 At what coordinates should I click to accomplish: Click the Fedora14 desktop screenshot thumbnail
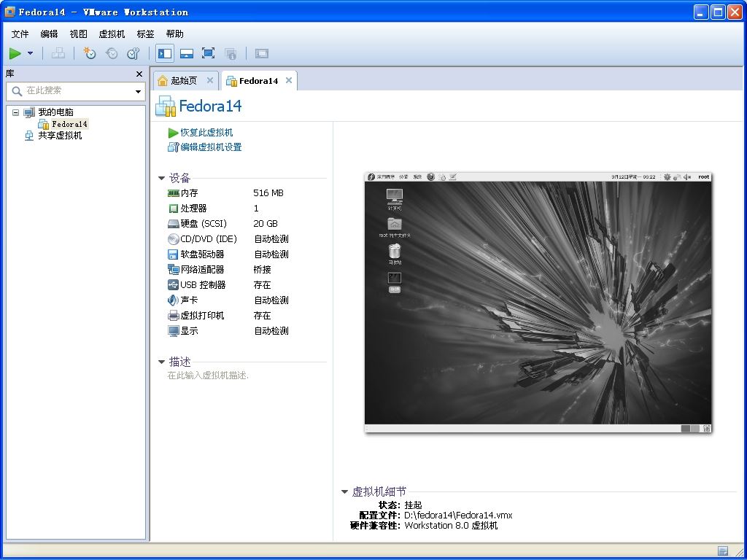pyautogui.click(x=538, y=303)
